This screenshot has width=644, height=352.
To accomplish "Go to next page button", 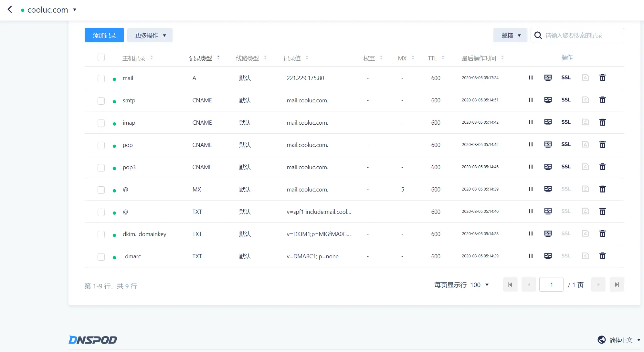I will click(x=598, y=285).
